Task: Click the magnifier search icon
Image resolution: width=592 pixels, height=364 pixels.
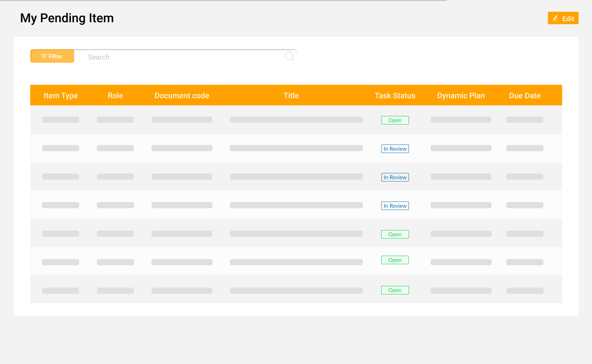Action: tap(289, 56)
